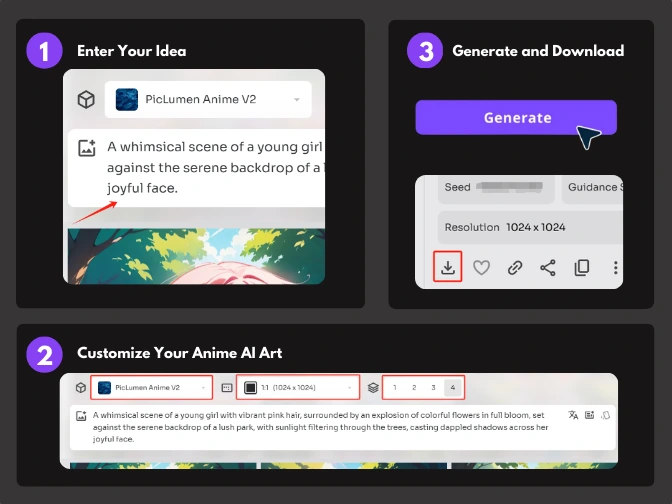Like the image with the heart icon

[481, 267]
